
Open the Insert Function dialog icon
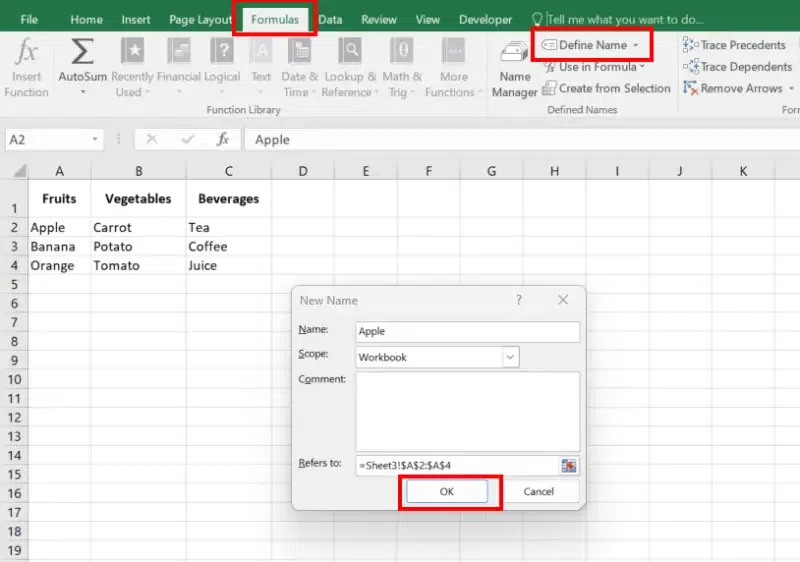coord(27,52)
